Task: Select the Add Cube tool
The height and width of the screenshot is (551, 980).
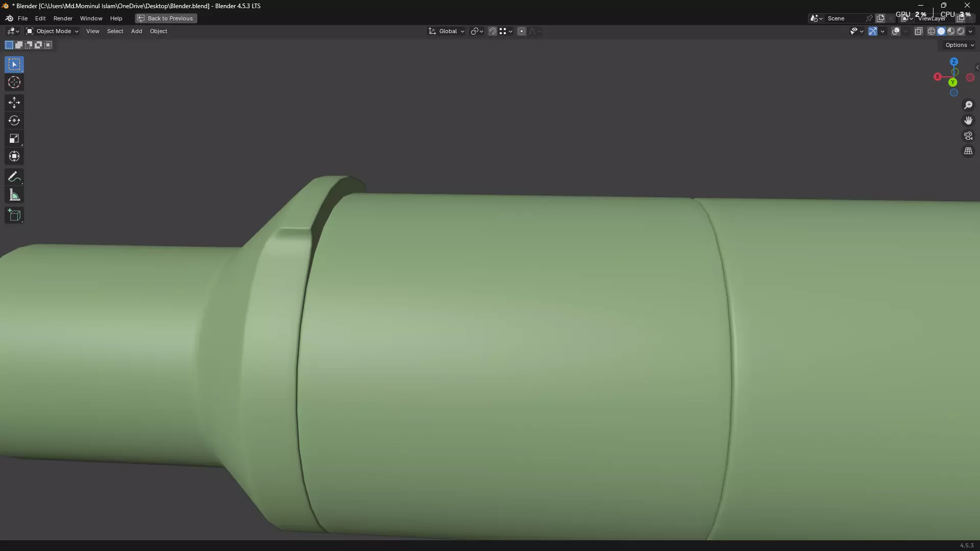Action: (x=14, y=215)
